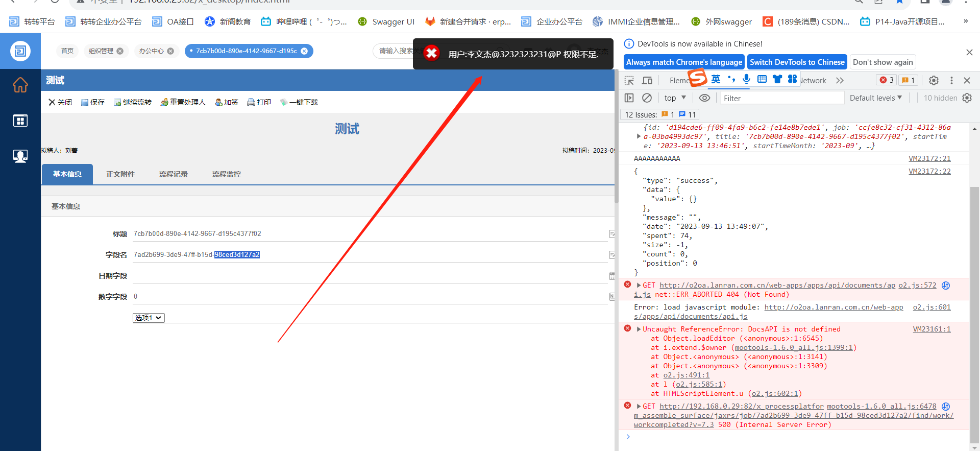This screenshot has width=980, height=451.
Task: Click the 日期字段 date input
Action: [370, 276]
